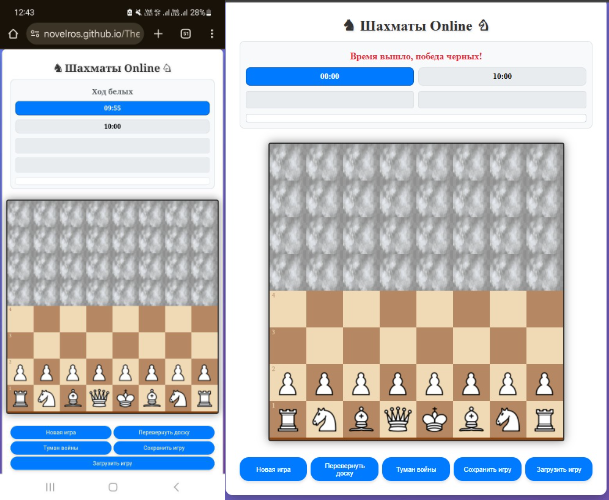Click the grey 10:00 timer in phone view
Screen dimensions: 609x500
click(x=112, y=127)
